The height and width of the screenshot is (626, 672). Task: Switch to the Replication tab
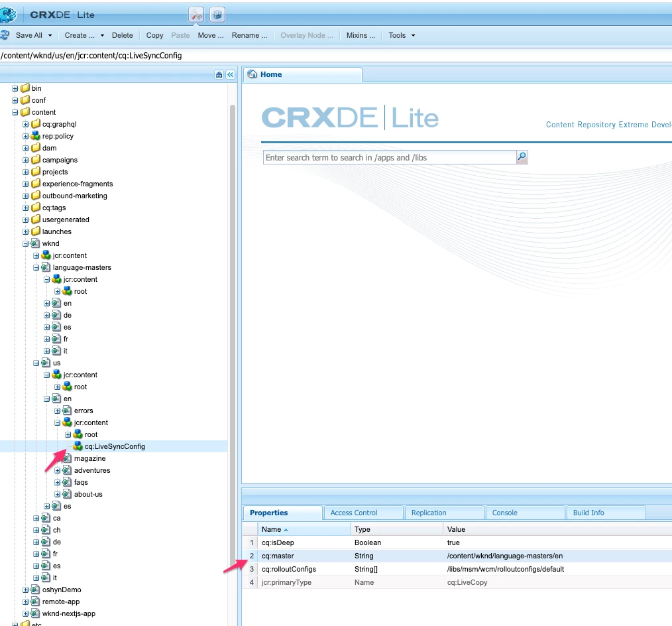(x=445, y=513)
